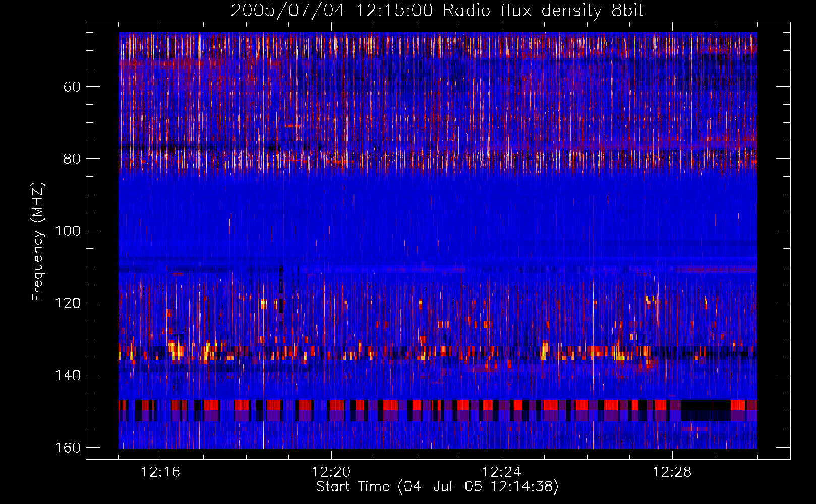Click the plot title with date 2005/07/04

point(437,11)
